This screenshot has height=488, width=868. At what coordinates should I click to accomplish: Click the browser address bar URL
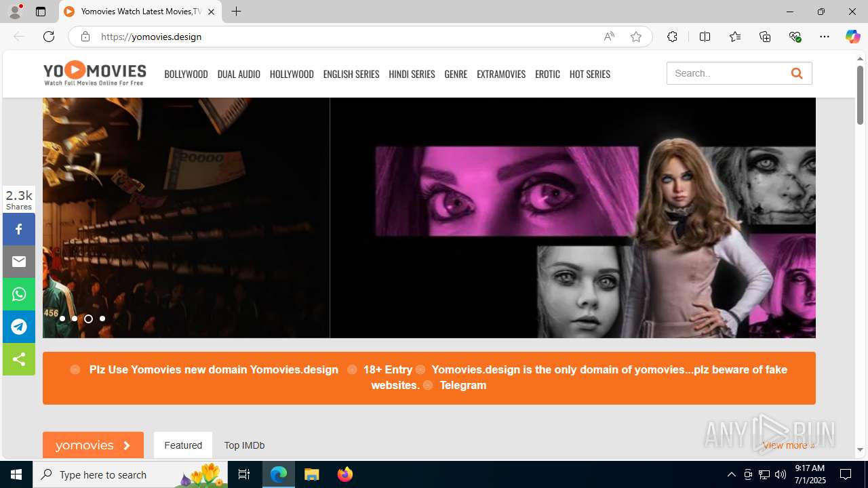(151, 37)
